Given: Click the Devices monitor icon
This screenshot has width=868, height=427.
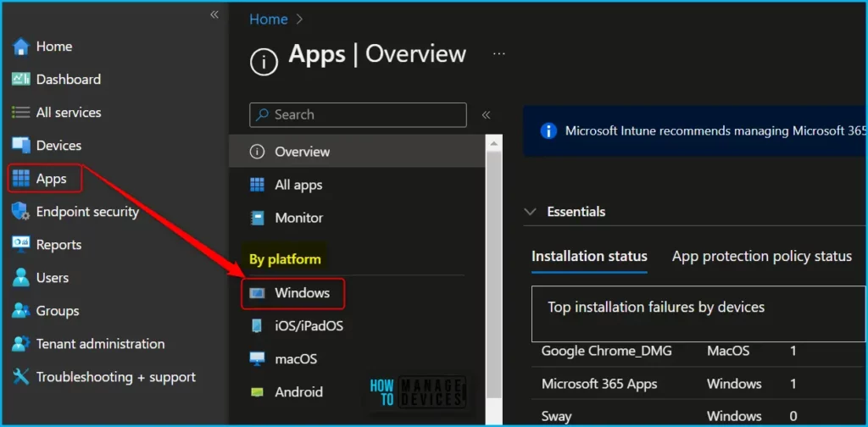Looking at the screenshot, I should (21, 146).
